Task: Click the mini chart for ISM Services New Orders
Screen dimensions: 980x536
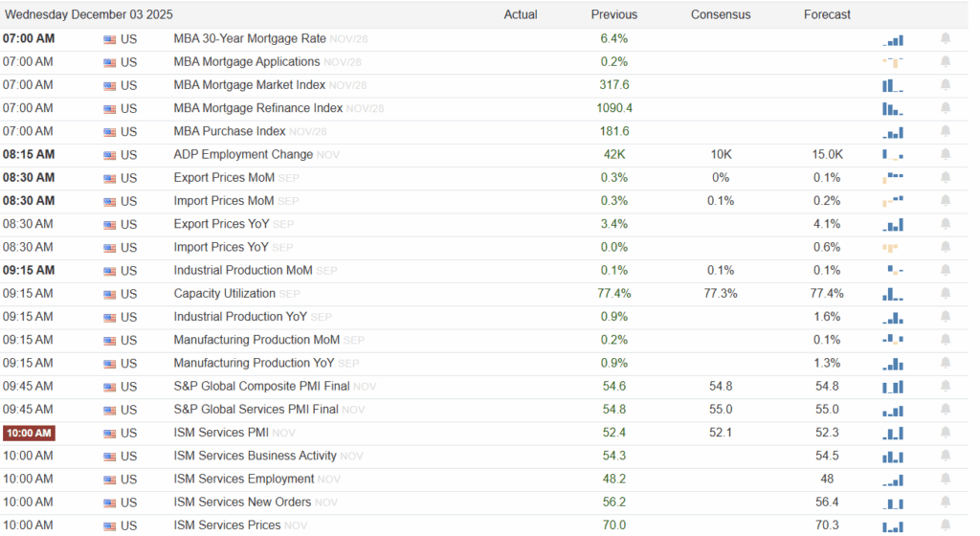Action: pos(893,502)
